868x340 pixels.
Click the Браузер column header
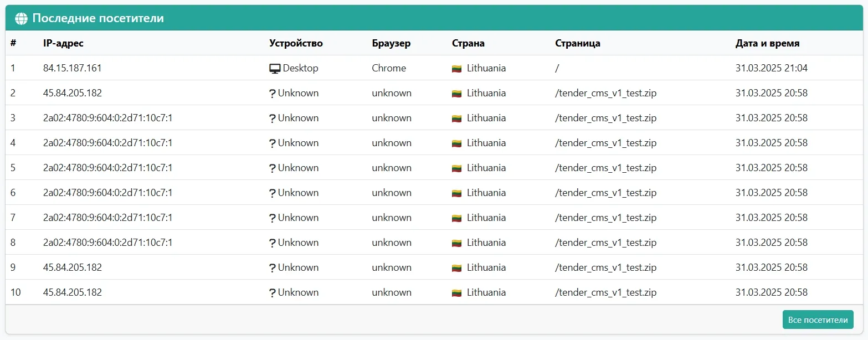pyautogui.click(x=391, y=43)
